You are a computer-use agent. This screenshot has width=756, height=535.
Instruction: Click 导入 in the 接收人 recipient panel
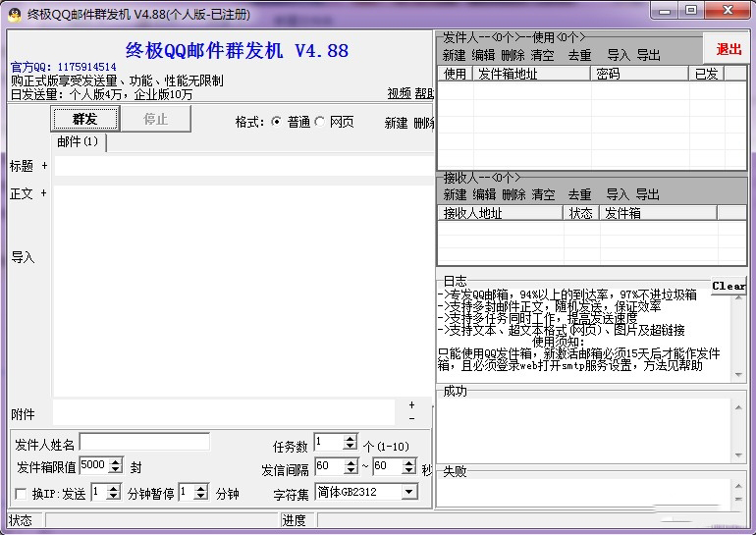(x=617, y=194)
